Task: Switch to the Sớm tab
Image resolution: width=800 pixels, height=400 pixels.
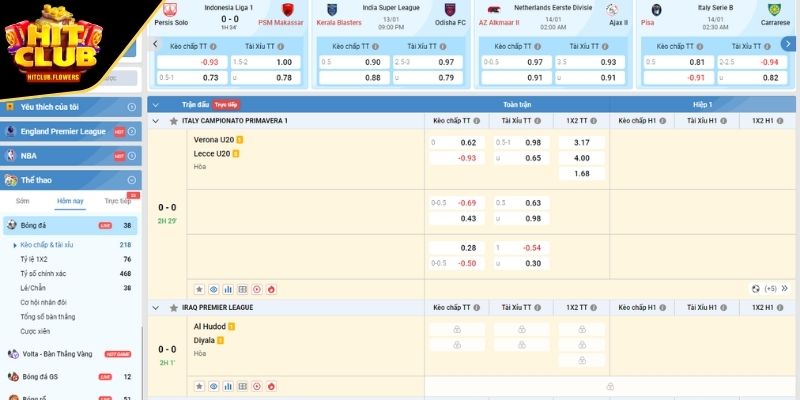Action: (22, 201)
